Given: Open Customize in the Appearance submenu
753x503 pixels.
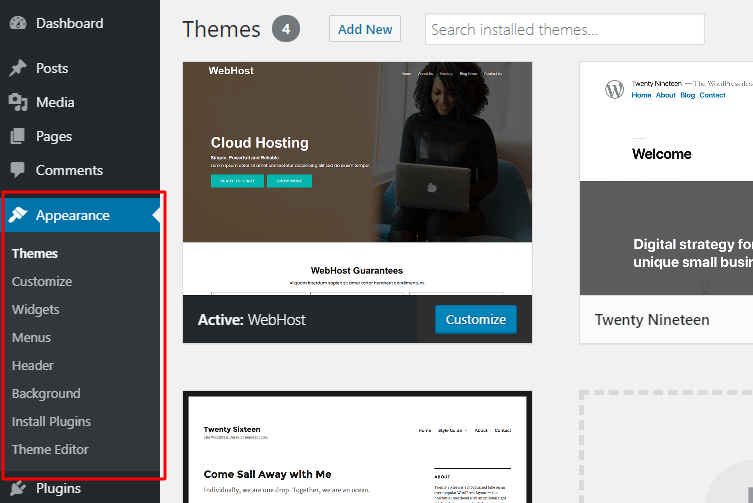Looking at the screenshot, I should pos(42,282).
